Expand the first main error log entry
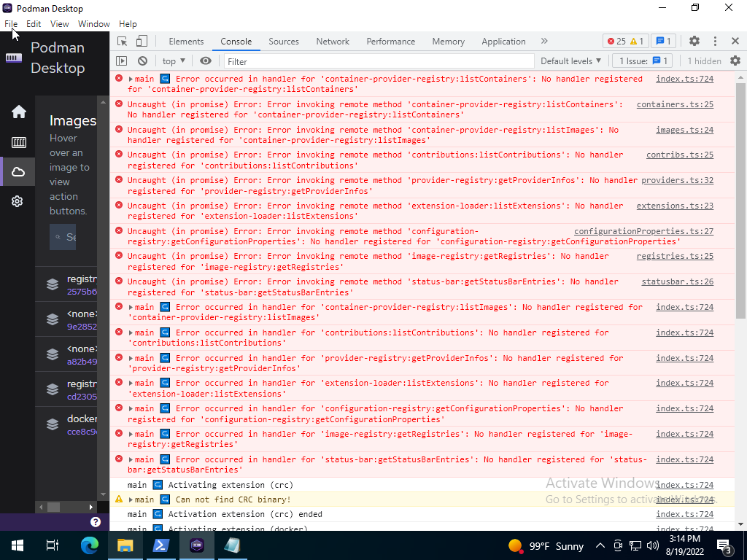The height and width of the screenshot is (560, 747). tap(130, 78)
